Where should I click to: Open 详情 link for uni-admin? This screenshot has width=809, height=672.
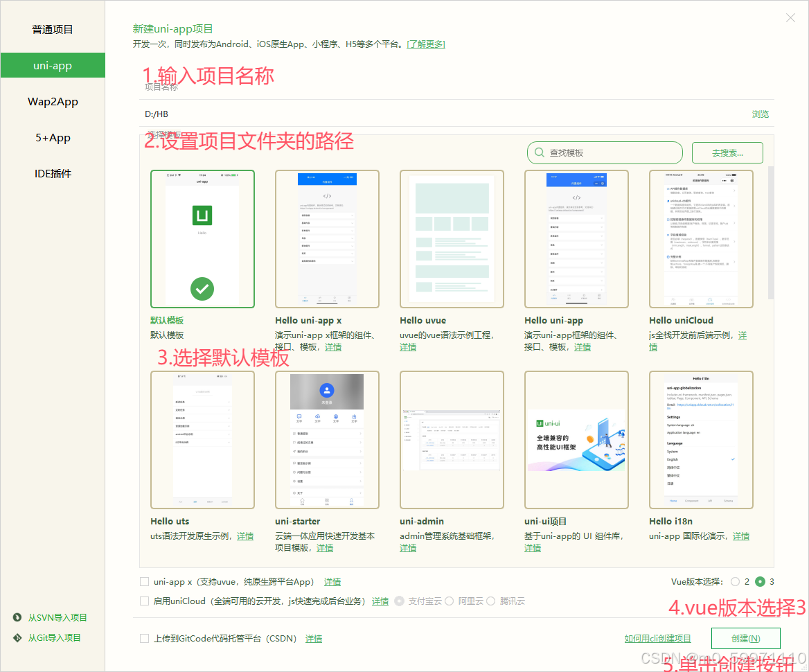408,547
